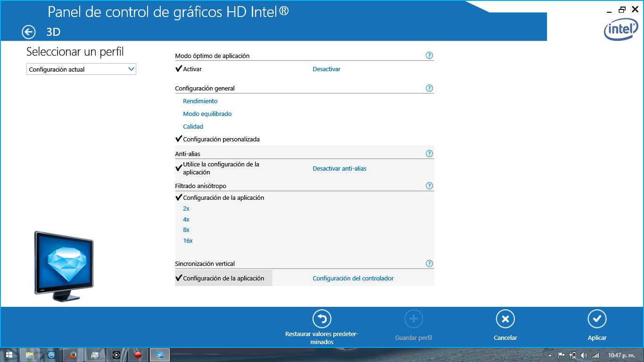Set anisotropic filtering to 2x

pyautogui.click(x=186, y=209)
